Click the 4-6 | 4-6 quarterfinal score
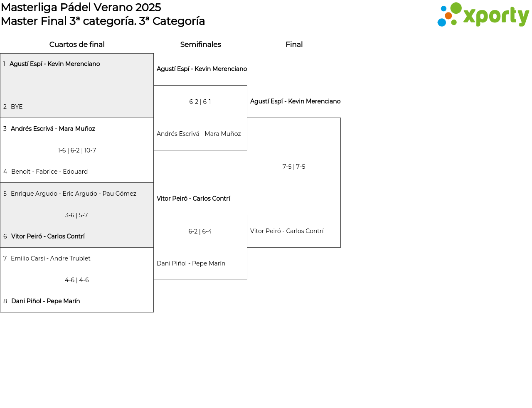This screenshot has height=408, width=532. pyautogui.click(x=77, y=280)
